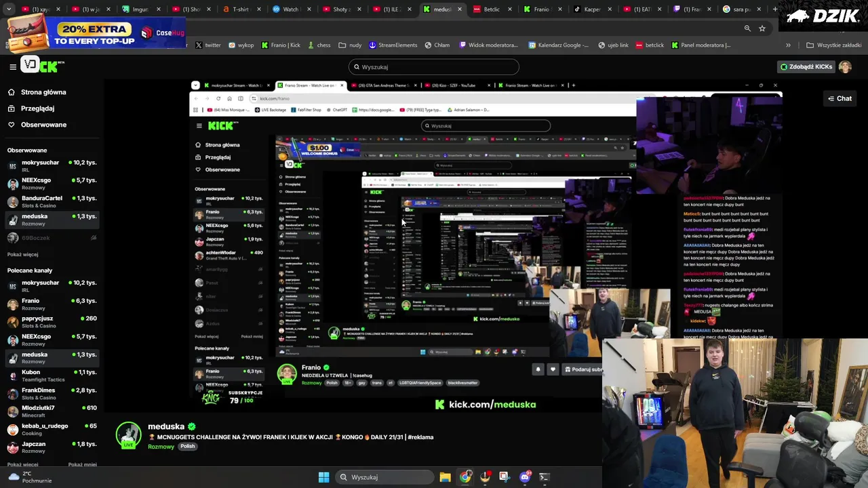Open BanduraCartel channel in followed list
868x488 pixels.
(52, 201)
